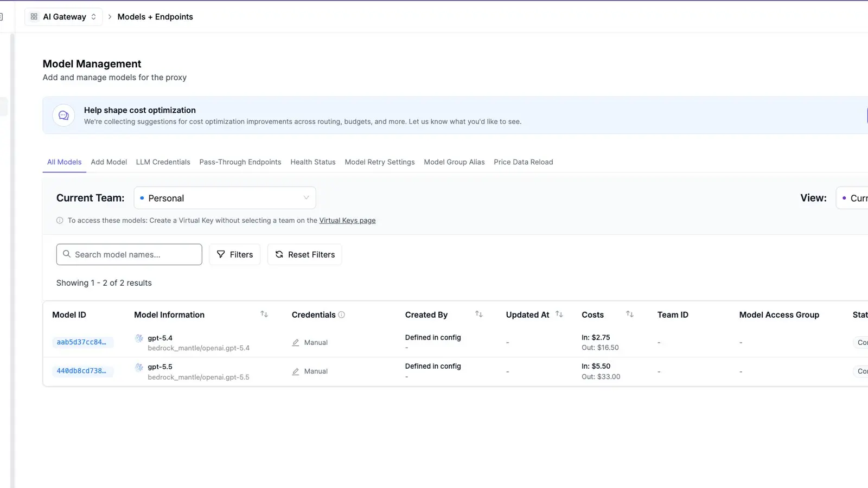Open the Pass-Through Endpoints tab
Screen dimensions: 868x488
click(240, 162)
